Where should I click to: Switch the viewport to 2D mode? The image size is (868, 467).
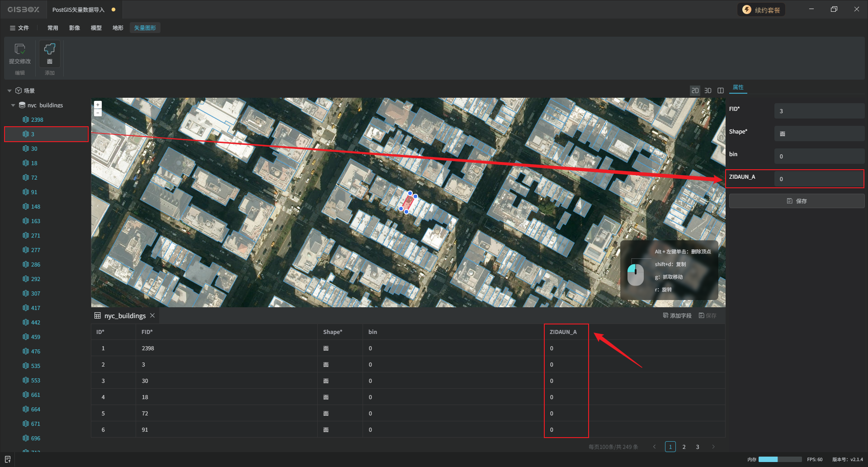tap(695, 91)
